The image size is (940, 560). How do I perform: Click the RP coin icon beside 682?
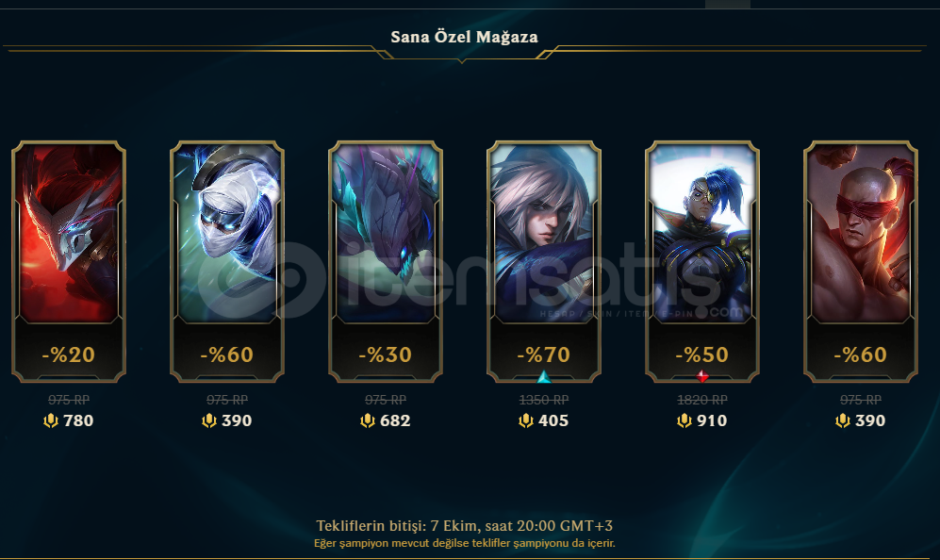tap(368, 420)
